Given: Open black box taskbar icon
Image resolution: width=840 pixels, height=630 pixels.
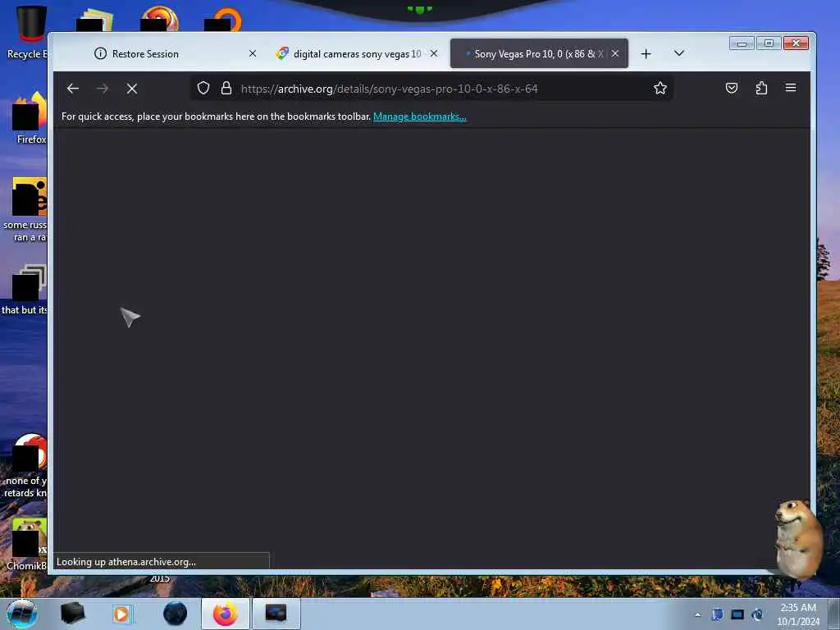Looking at the screenshot, I should pyautogui.click(x=72, y=614).
